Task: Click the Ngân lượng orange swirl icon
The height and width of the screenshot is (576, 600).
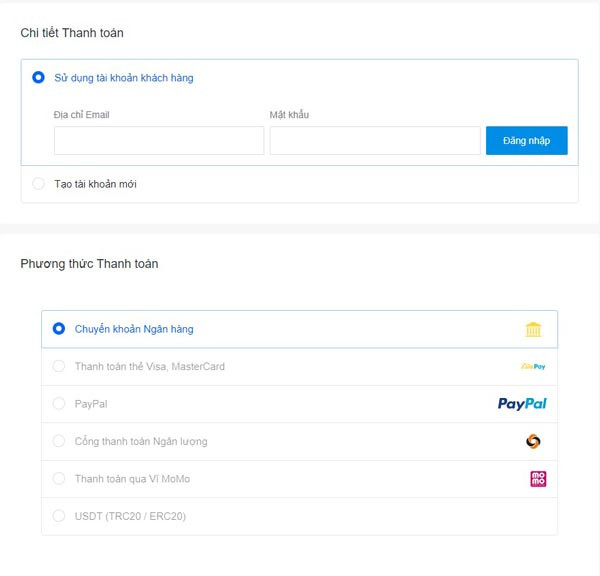Action: click(533, 441)
